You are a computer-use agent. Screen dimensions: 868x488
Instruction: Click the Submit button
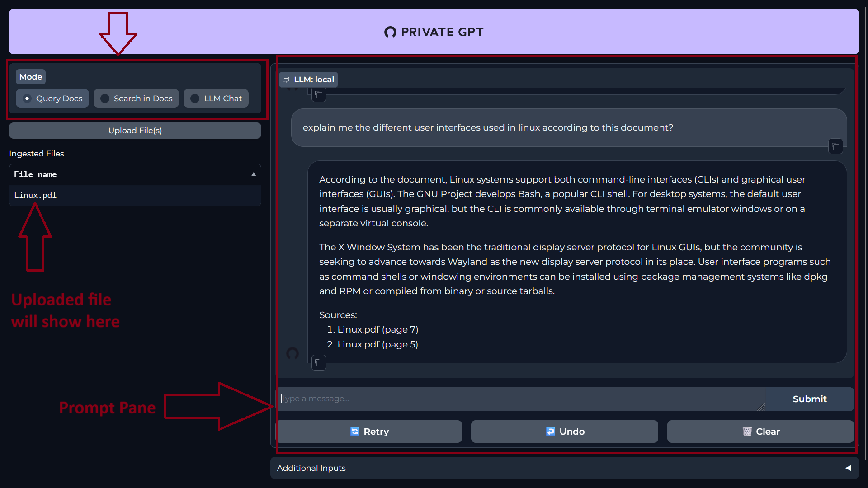pos(810,399)
